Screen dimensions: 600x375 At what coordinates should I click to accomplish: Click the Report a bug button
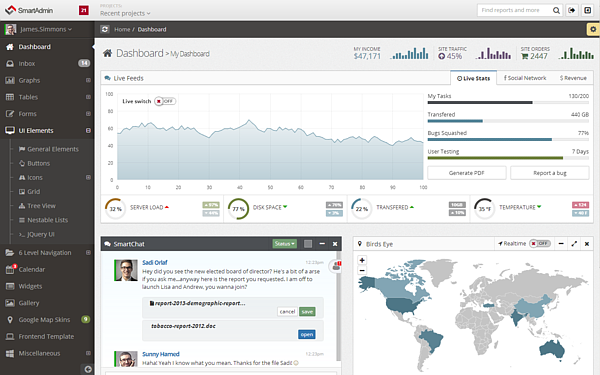coord(549,173)
